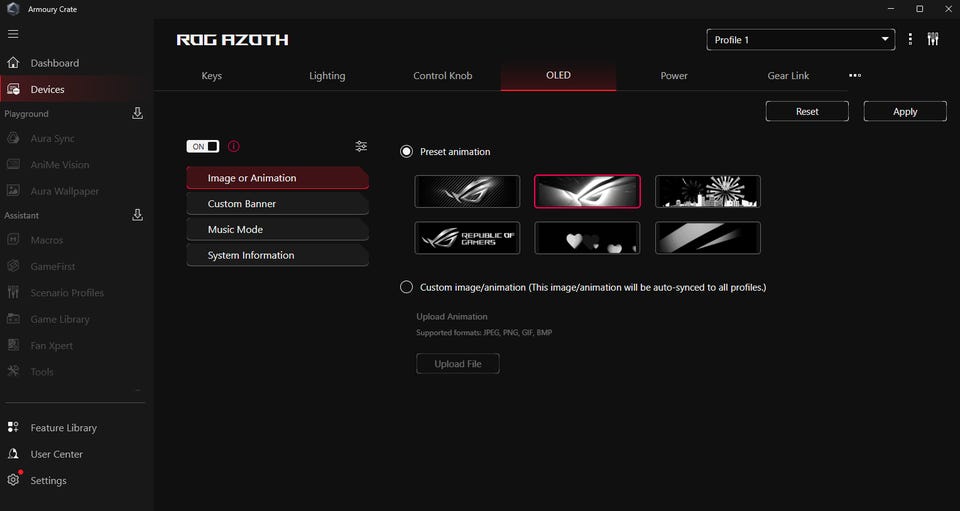The width and height of the screenshot is (960, 511).
Task: Switch to the Keys tab
Action: coord(212,76)
